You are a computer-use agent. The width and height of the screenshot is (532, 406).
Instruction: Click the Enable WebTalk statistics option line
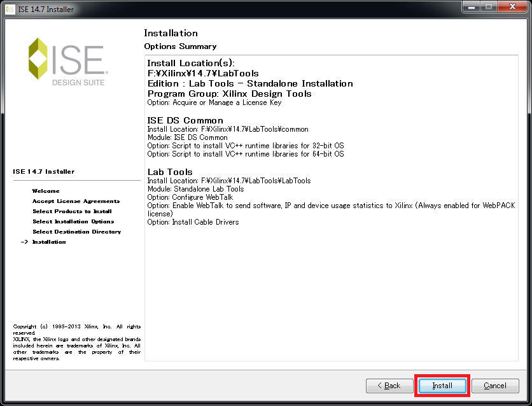[x=331, y=209]
